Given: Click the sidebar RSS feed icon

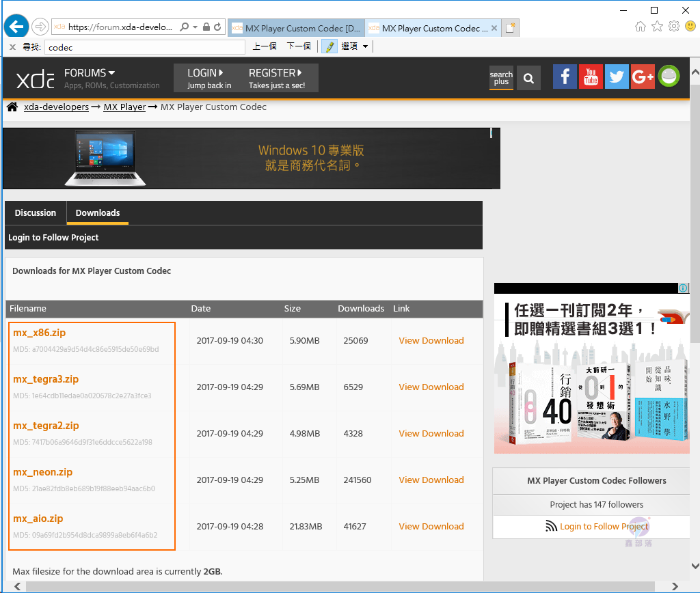Looking at the screenshot, I should pyautogui.click(x=552, y=527).
